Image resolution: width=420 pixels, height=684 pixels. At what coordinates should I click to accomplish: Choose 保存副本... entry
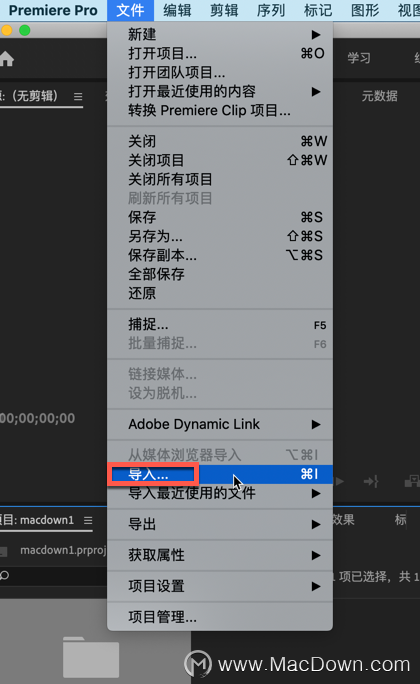tap(220, 255)
